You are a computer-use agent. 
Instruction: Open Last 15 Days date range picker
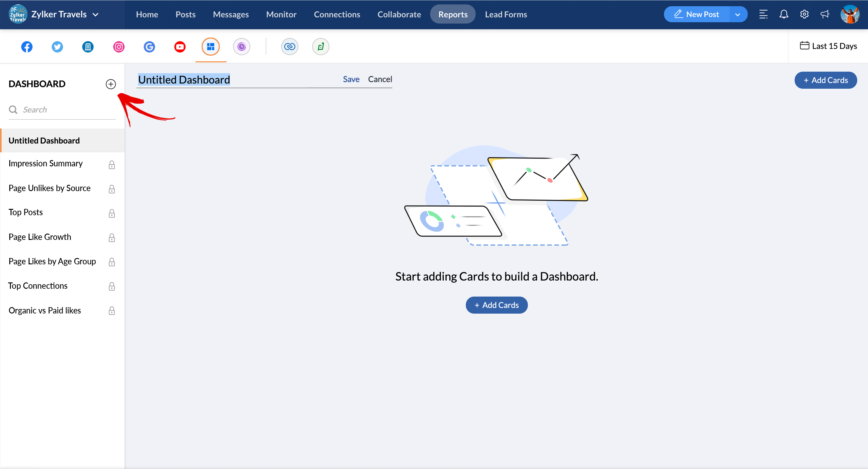829,46
